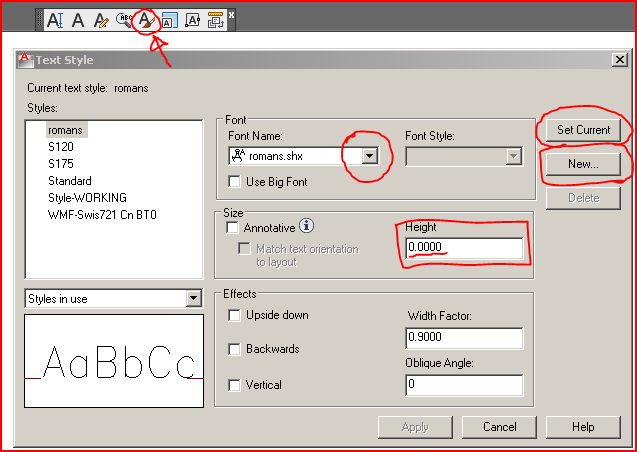
Task: Open Find and Replace text magnifier icon
Action: 124,19
